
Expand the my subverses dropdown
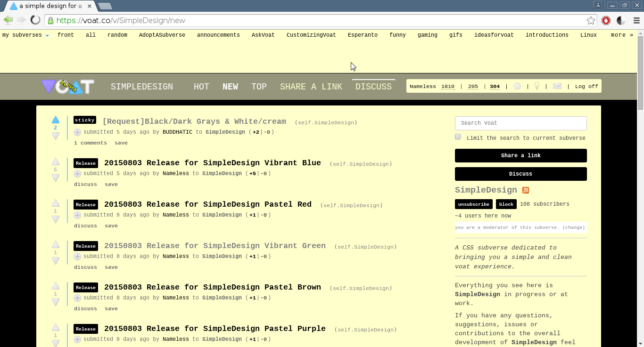pos(25,35)
